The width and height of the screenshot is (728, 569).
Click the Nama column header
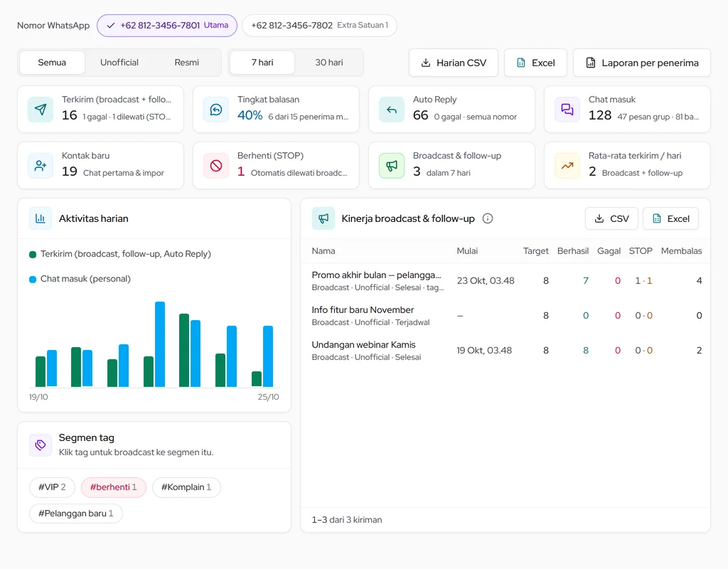point(323,251)
